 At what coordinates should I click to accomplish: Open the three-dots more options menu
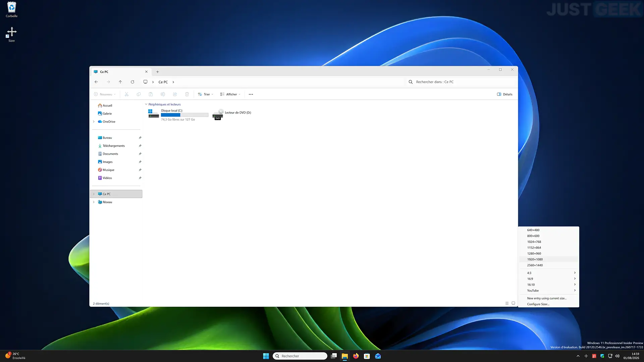click(x=251, y=94)
